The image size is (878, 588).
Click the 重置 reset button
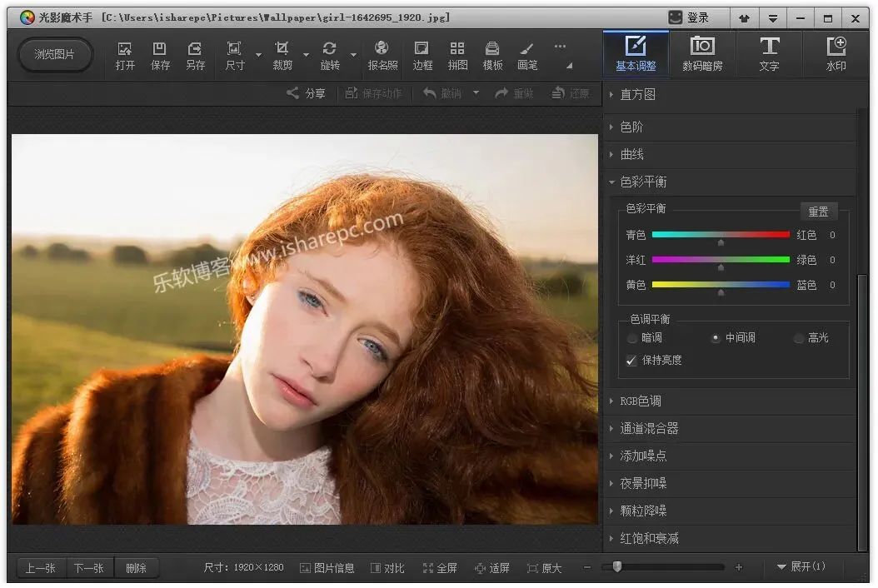[x=818, y=212]
